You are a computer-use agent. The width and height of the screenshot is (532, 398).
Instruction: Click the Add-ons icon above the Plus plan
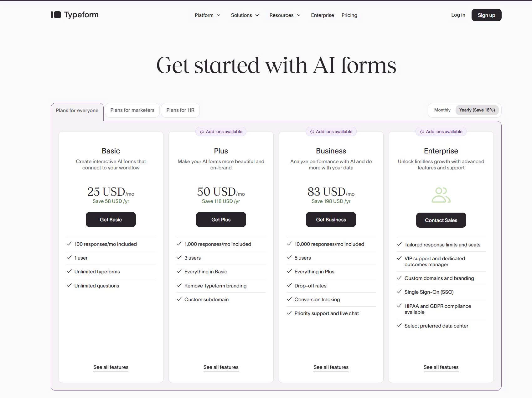tap(202, 132)
